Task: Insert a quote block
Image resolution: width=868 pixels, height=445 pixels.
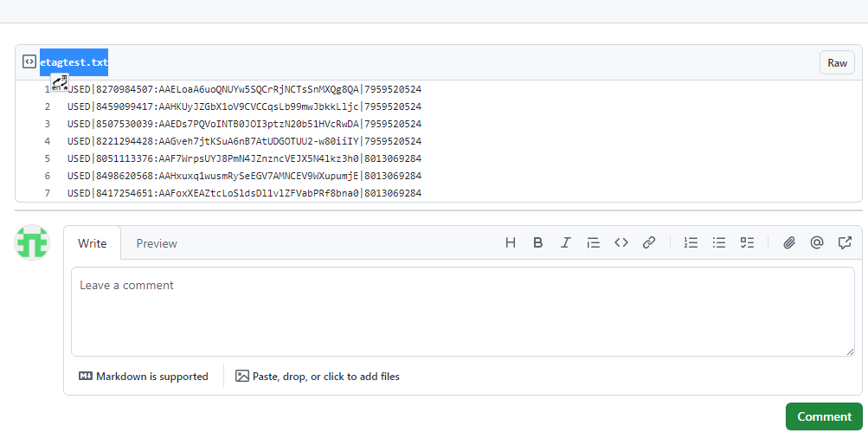Action: (593, 243)
